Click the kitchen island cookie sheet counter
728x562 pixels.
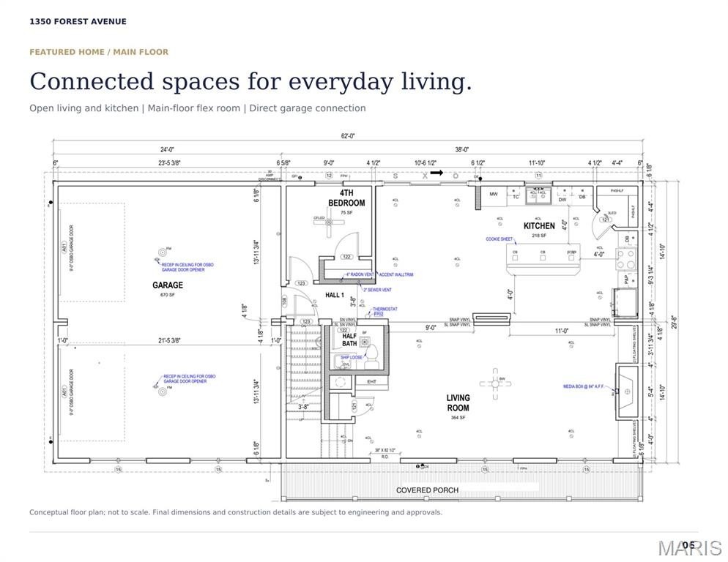[x=543, y=260]
